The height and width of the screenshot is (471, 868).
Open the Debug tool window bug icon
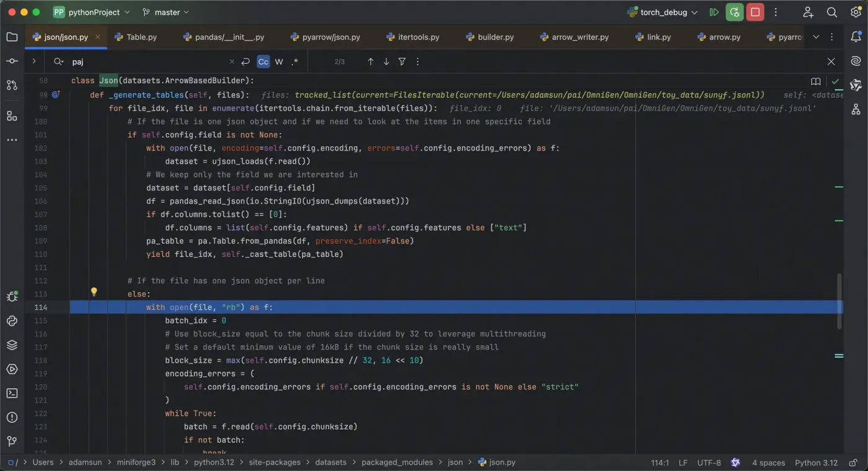12,296
